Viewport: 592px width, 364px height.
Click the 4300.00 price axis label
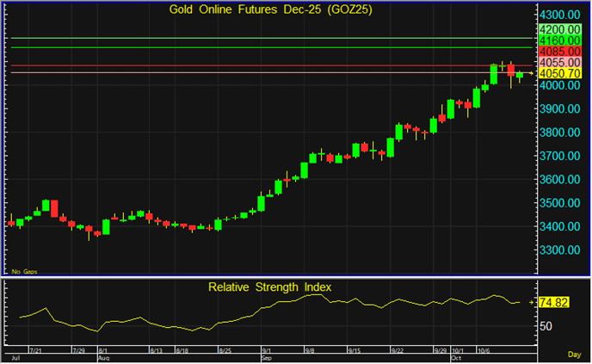(558, 15)
